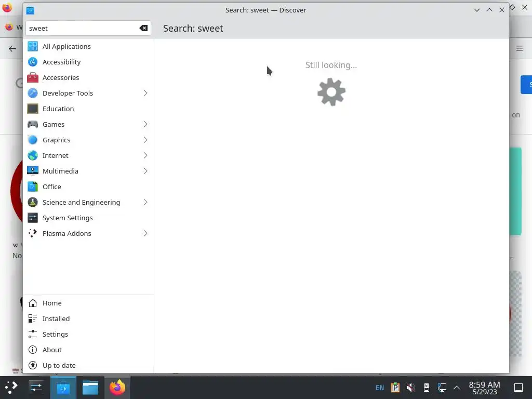This screenshot has width=532, height=399.
Task: Open the All Applications category
Action: coord(88,46)
